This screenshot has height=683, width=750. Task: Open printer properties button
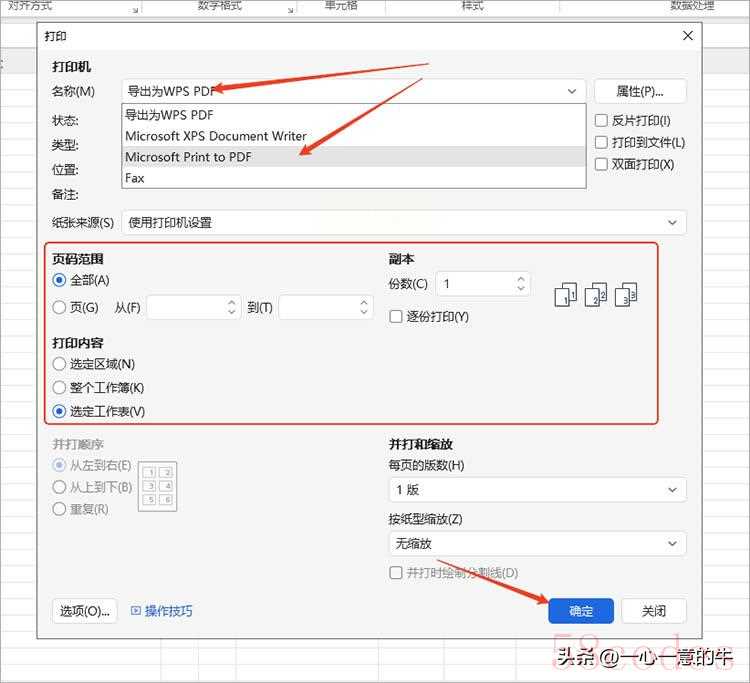coord(640,91)
